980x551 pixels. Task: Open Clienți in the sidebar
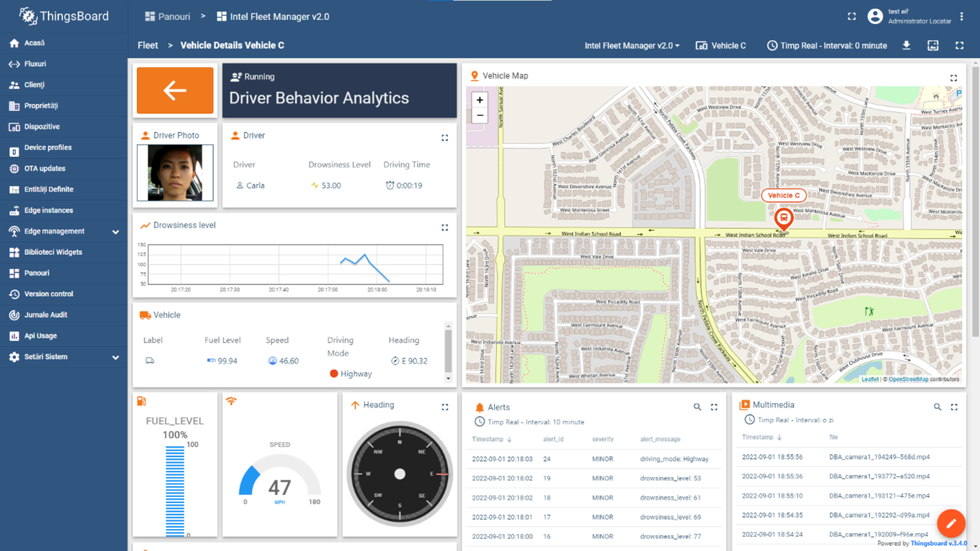[64, 85]
